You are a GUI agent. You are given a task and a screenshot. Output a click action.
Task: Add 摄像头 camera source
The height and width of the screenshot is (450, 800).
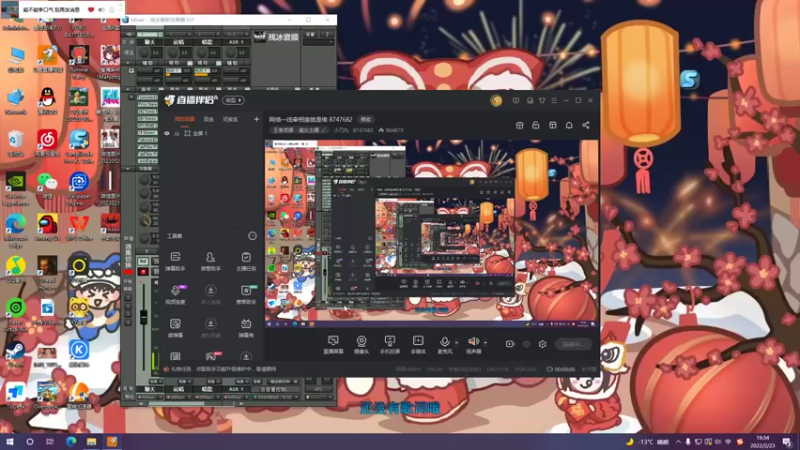361,344
